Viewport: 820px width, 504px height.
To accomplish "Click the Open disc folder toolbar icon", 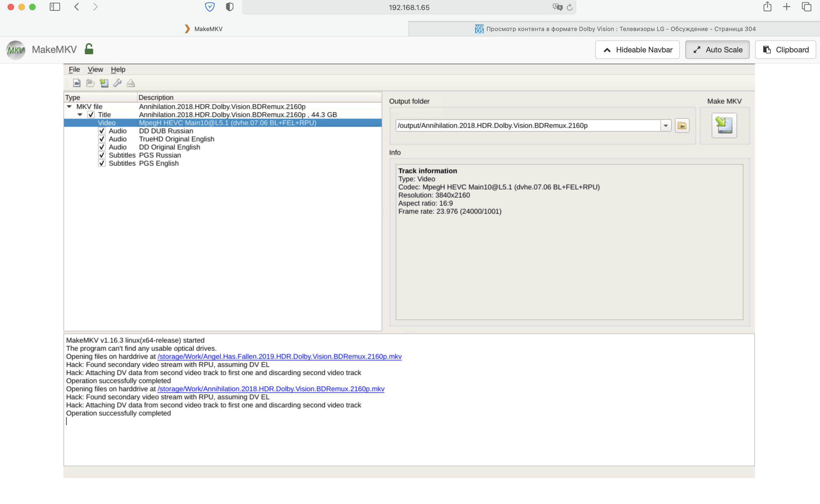I will click(90, 83).
